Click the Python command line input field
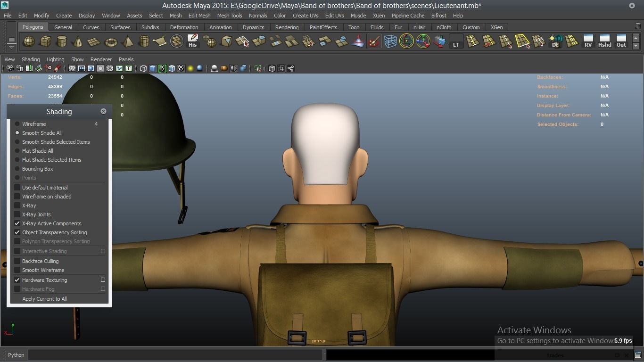This screenshot has height=362, width=644. [x=175, y=355]
